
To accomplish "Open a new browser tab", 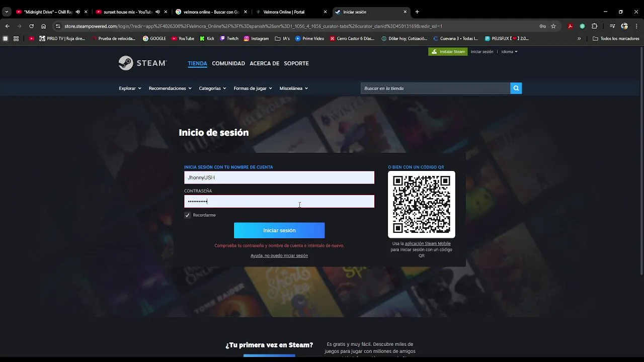I will tap(417, 12).
